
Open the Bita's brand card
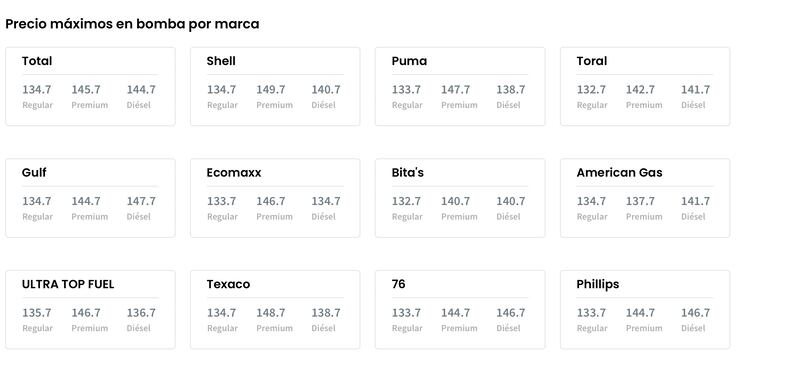(x=460, y=198)
